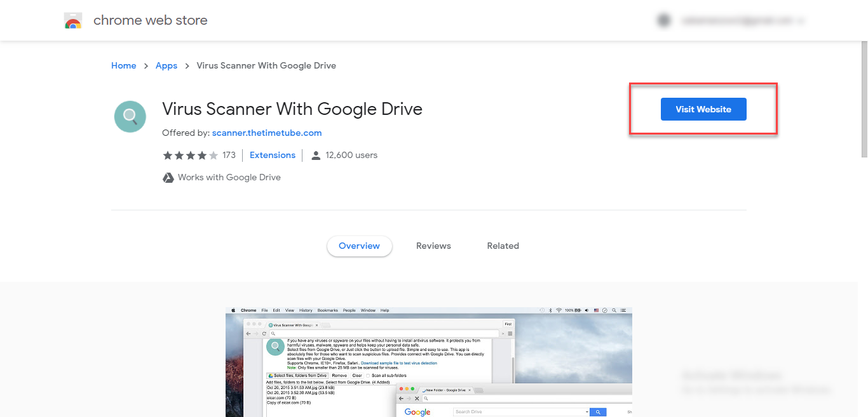Click the "Works with Google Drive" label
The image size is (868, 417).
pyautogui.click(x=229, y=177)
